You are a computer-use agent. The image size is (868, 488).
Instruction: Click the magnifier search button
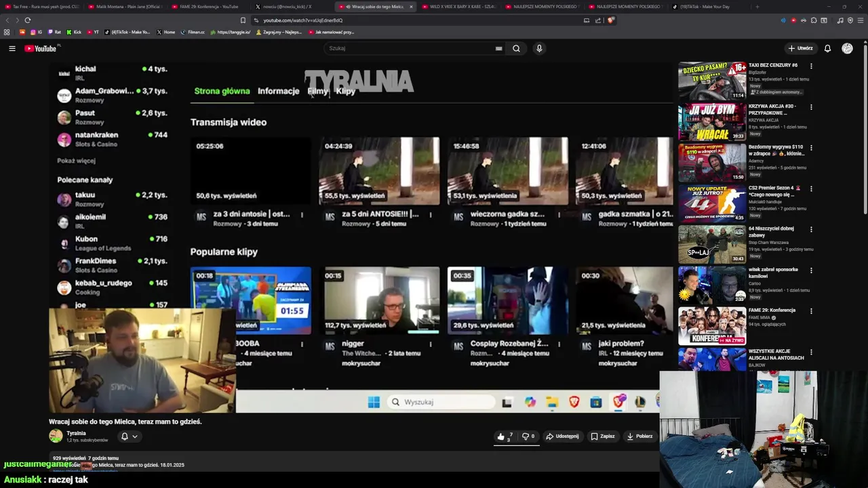[x=516, y=48]
